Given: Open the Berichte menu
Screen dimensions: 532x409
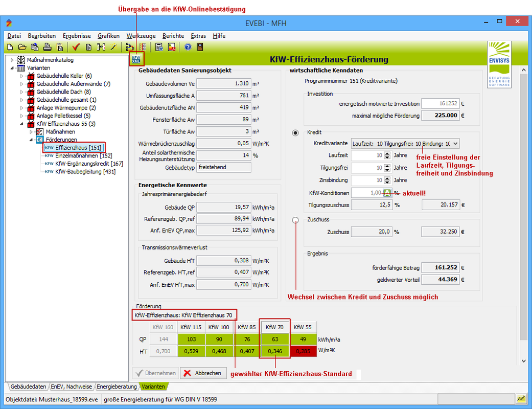Looking at the screenshot, I should point(173,36).
